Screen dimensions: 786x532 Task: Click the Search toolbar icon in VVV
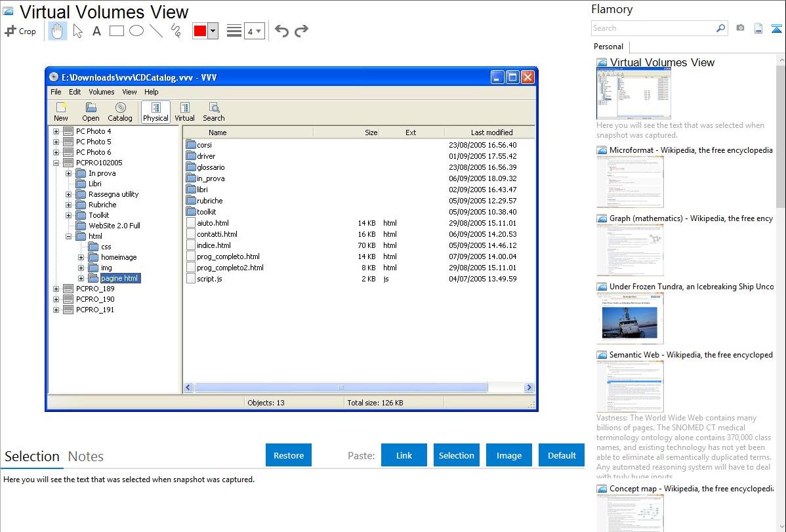point(214,112)
